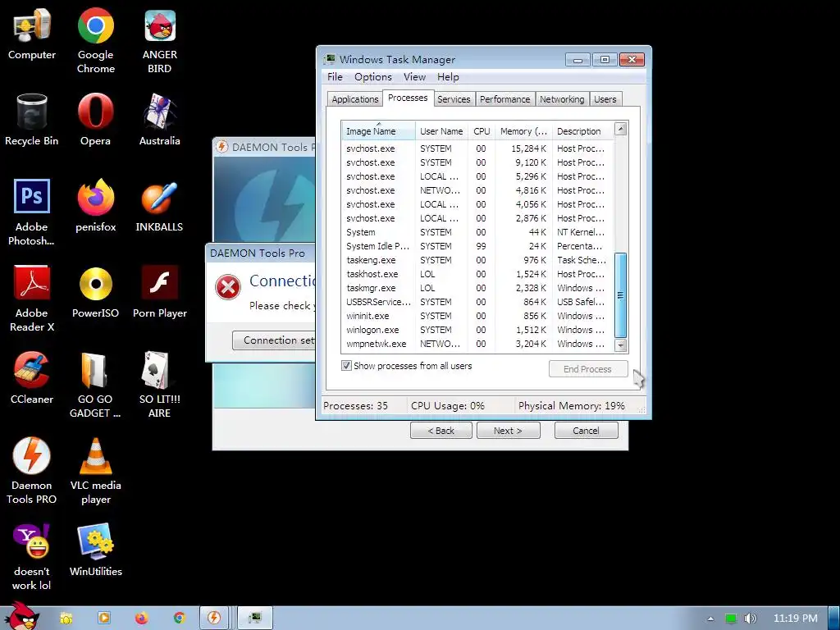Viewport: 840px width, 630px height.
Task: Switch to the Applications tab
Action: click(x=354, y=99)
